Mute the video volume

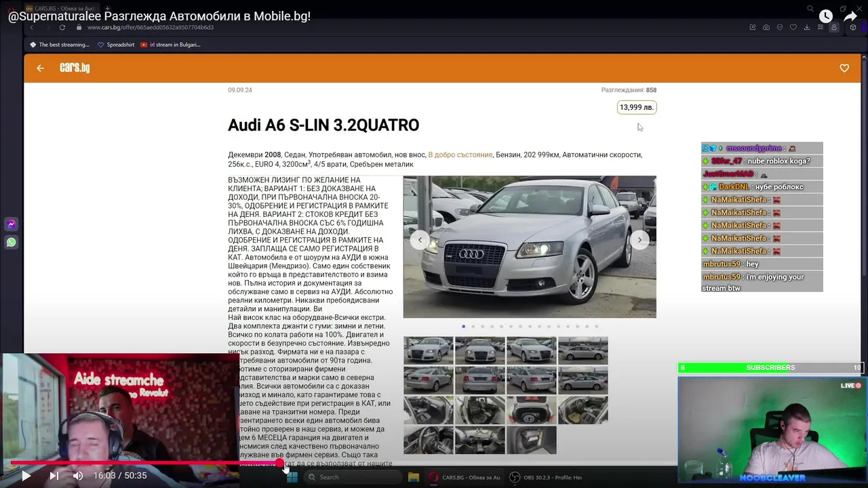point(78,476)
